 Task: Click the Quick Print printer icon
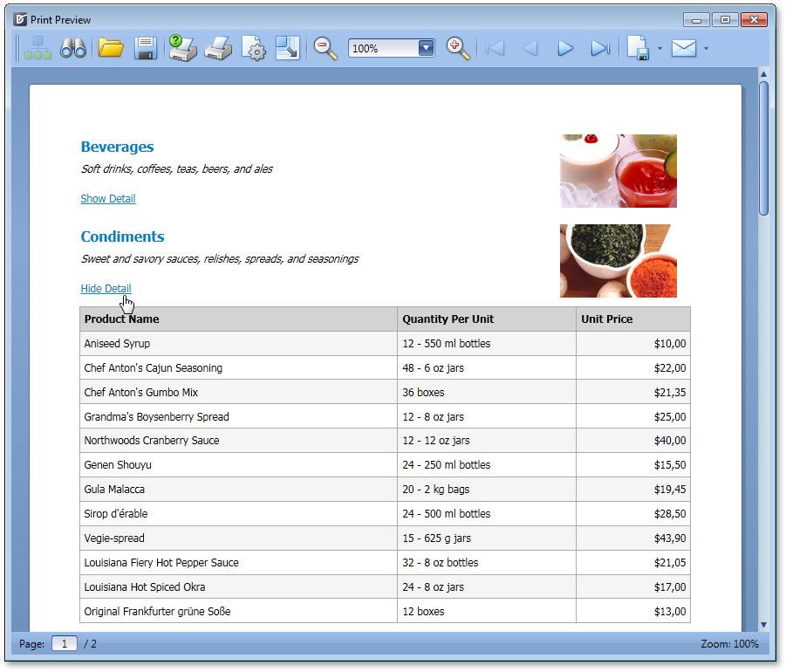click(x=218, y=48)
